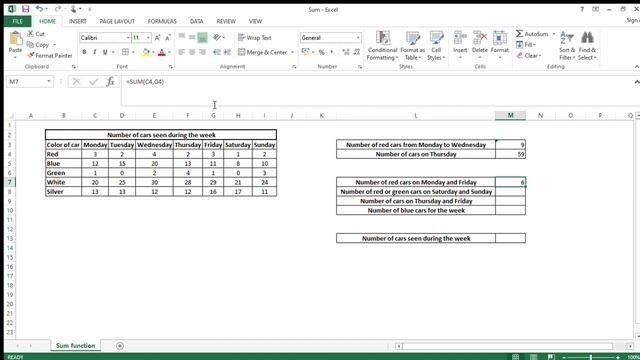Click AutoSum

click(532, 34)
